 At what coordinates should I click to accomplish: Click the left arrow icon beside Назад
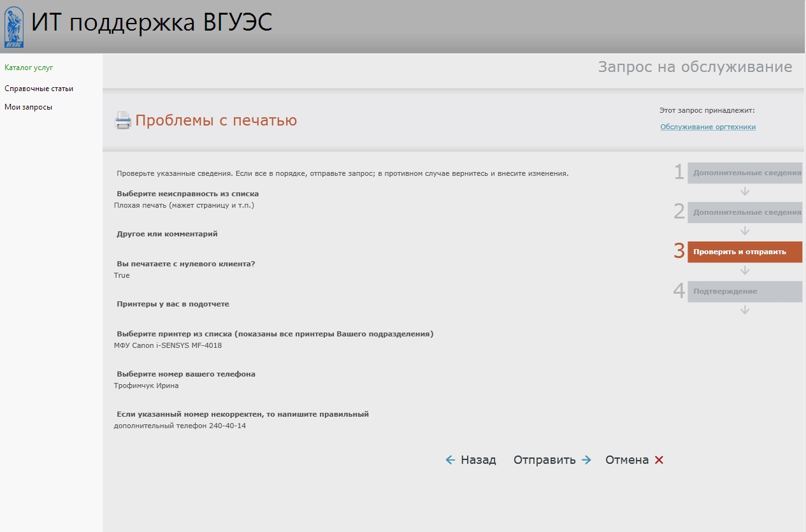coord(450,460)
